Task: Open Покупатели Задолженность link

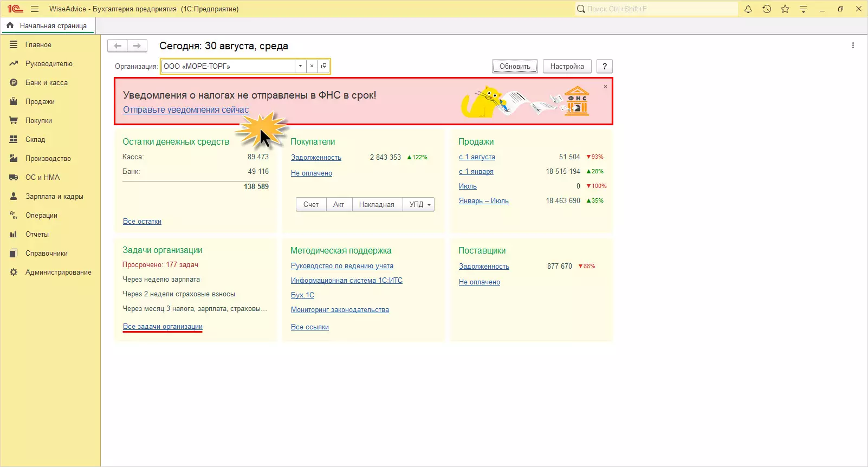Action: tap(316, 158)
